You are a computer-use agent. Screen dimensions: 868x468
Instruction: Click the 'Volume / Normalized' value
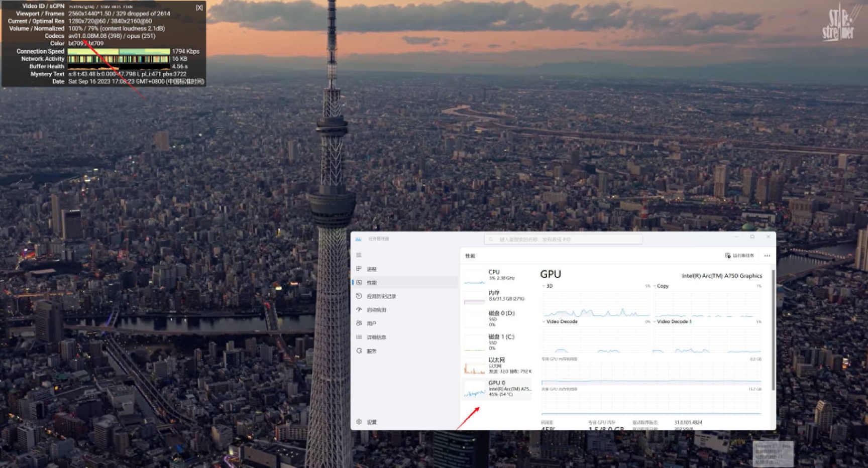point(117,29)
